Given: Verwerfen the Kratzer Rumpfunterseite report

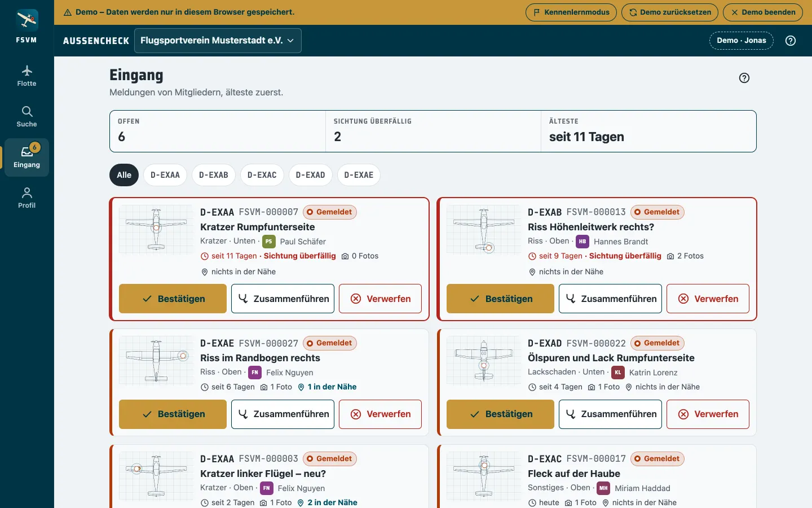Looking at the screenshot, I should click(380, 299).
